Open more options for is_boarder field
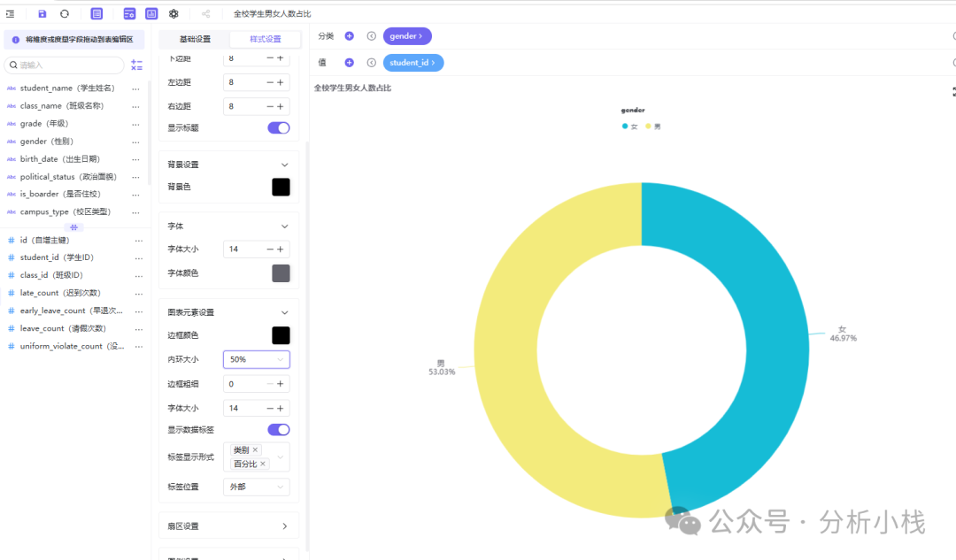The image size is (956, 560). pos(136,195)
